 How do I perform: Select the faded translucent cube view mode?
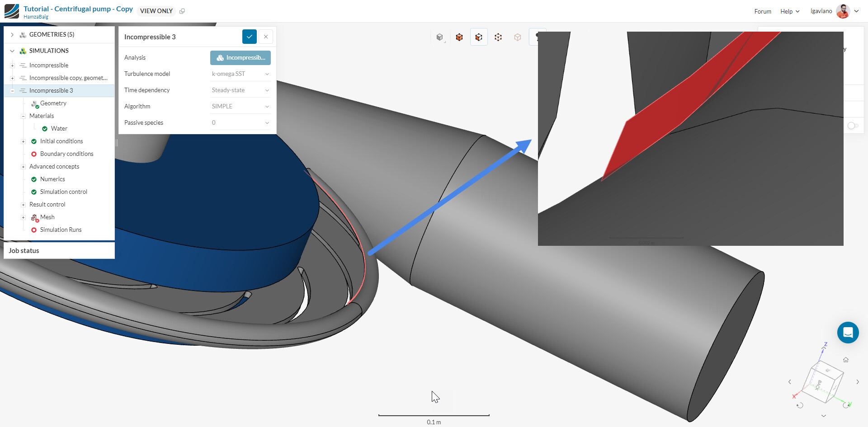click(518, 38)
